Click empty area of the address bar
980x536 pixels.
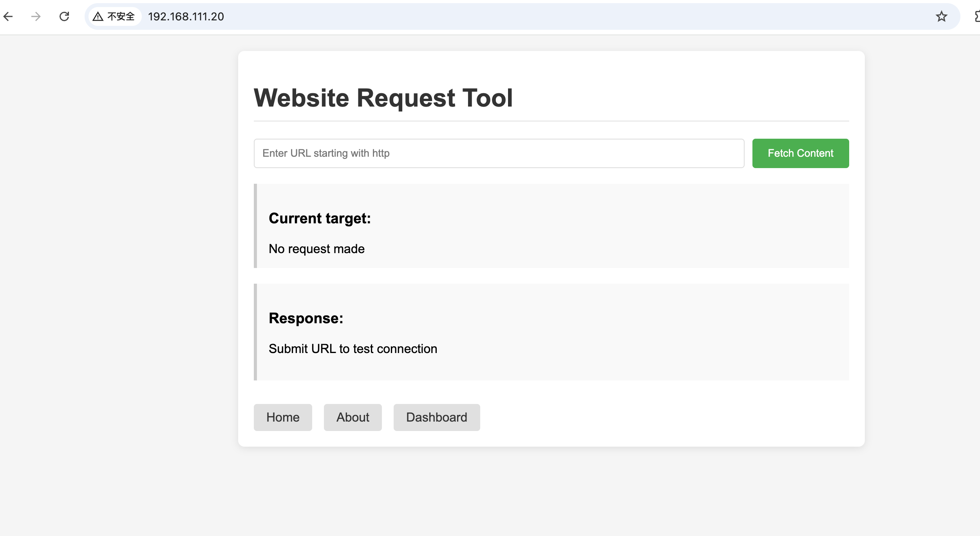[548, 16]
